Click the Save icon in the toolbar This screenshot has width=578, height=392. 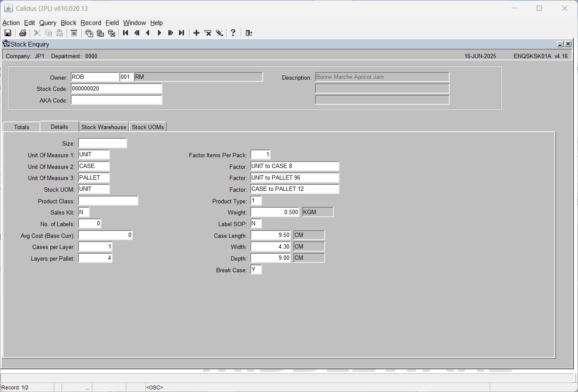(x=8, y=33)
